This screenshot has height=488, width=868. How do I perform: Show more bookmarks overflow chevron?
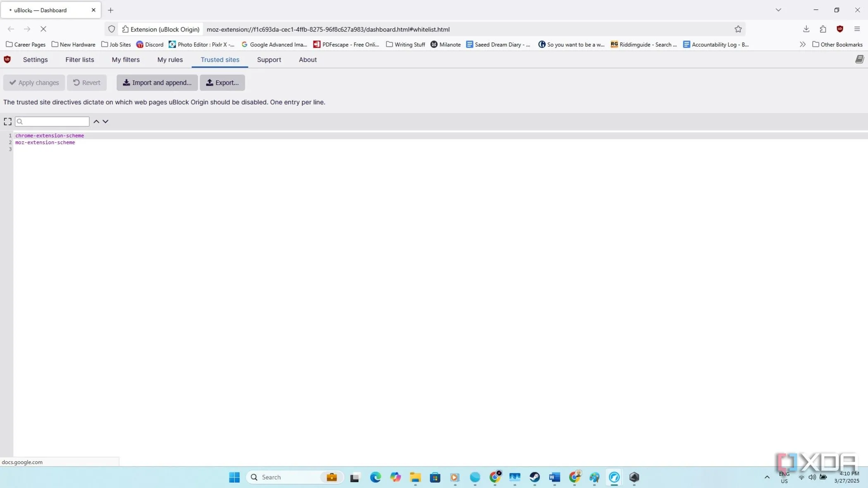[x=802, y=44]
